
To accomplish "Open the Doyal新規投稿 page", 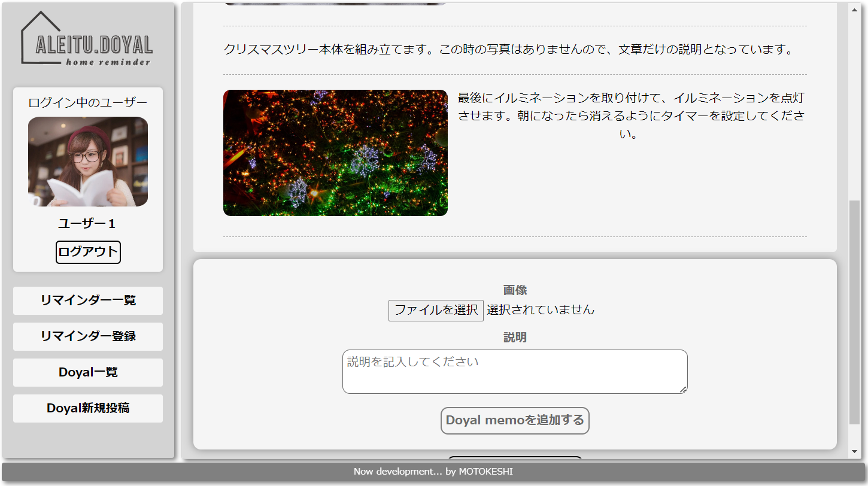I will point(87,408).
